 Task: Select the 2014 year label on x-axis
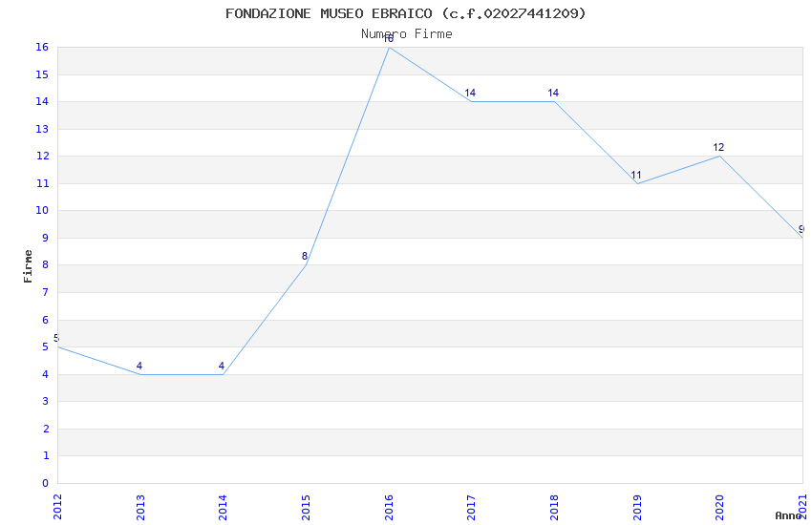point(223,507)
